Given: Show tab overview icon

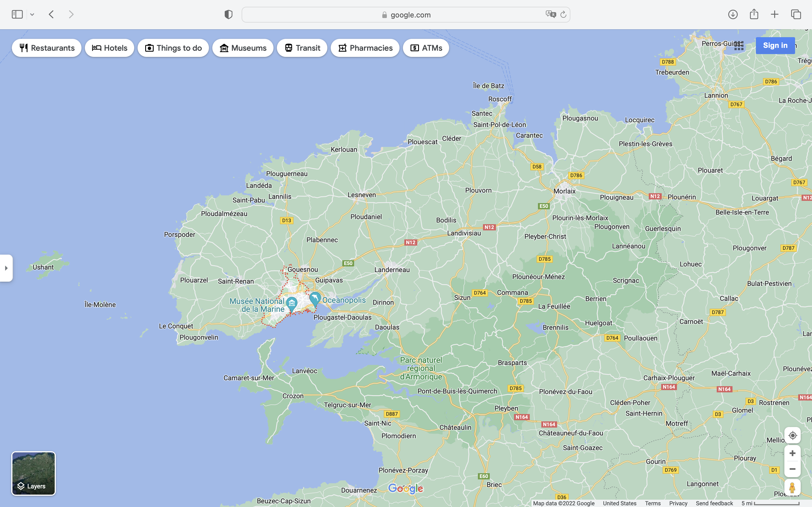Looking at the screenshot, I should pyautogui.click(x=796, y=14).
